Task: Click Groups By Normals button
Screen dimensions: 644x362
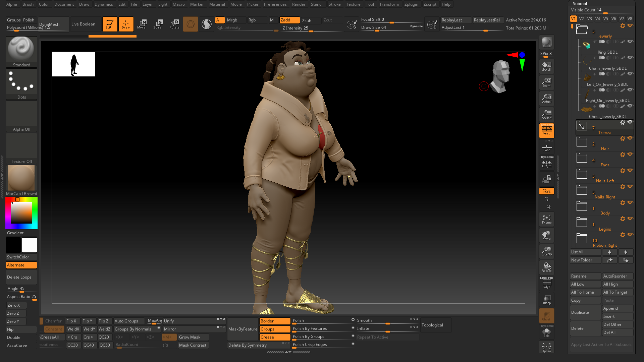Action: [133, 329]
